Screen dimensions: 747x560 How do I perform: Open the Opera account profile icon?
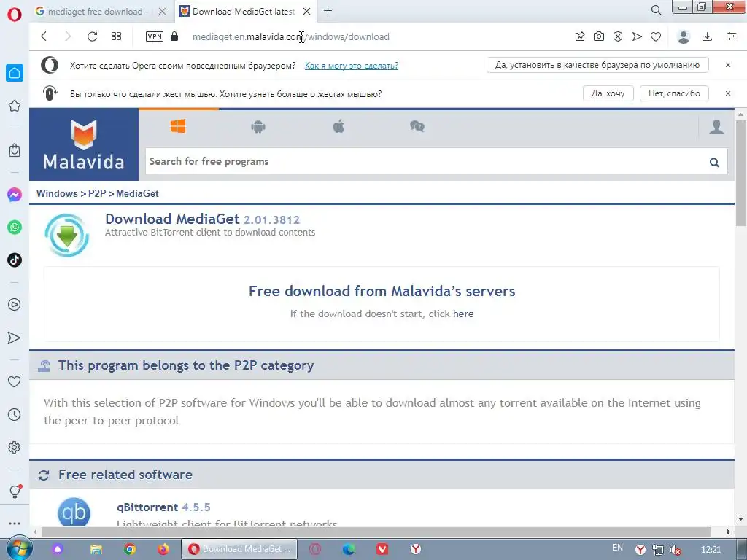pos(684,36)
